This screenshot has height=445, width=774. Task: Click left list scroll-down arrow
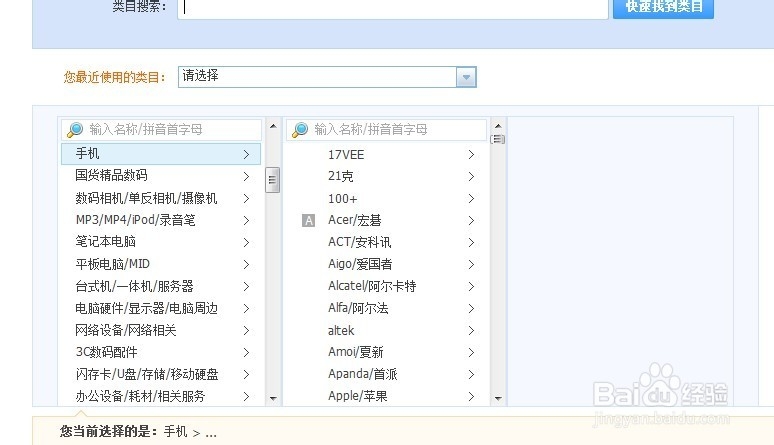tap(273, 398)
